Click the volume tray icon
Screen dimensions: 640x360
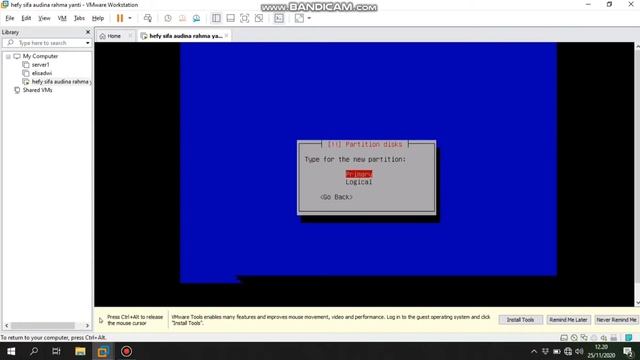579,351
